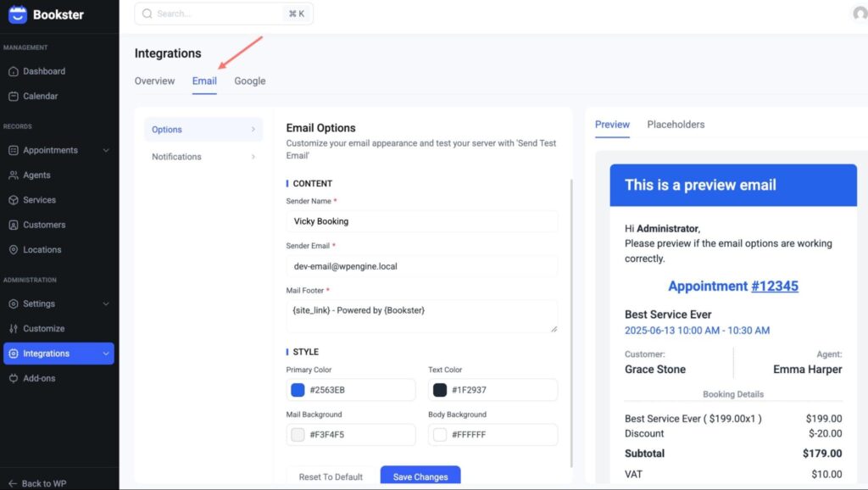Click the Mail Footer textarea
868x490 pixels.
(x=422, y=317)
